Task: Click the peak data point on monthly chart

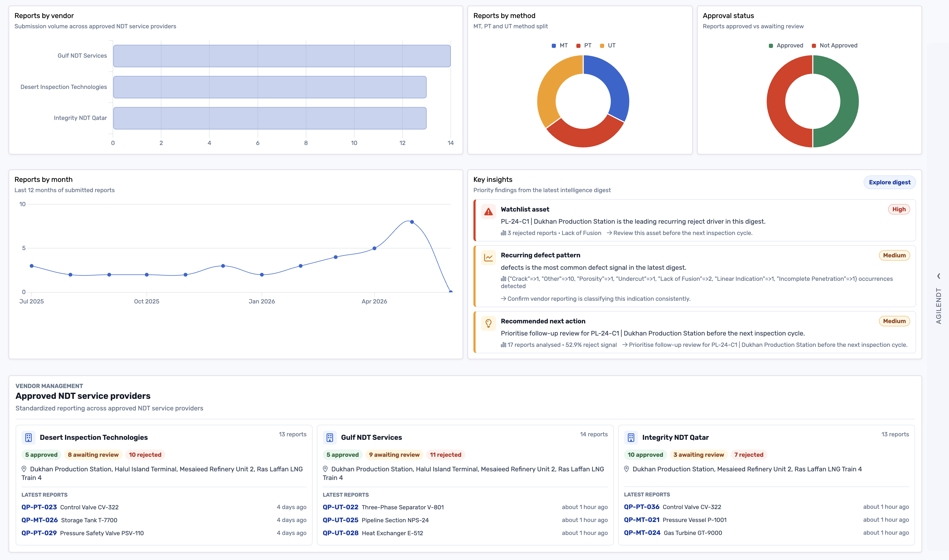Action: coord(412,222)
